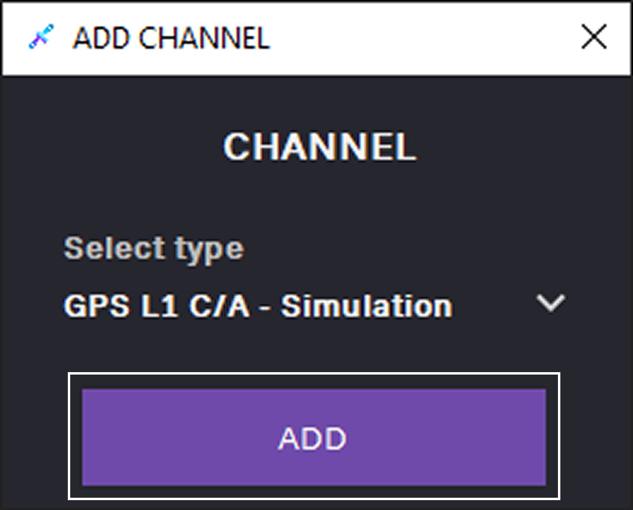Click the small blue satellite logo
The width and height of the screenshot is (633, 510).
tap(40, 38)
